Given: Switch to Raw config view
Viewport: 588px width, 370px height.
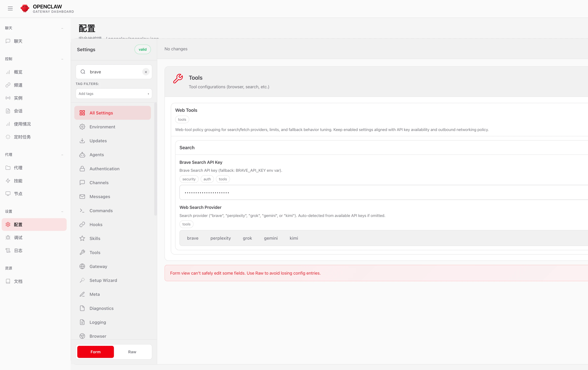Looking at the screenshot, I should tap(132, 352).
